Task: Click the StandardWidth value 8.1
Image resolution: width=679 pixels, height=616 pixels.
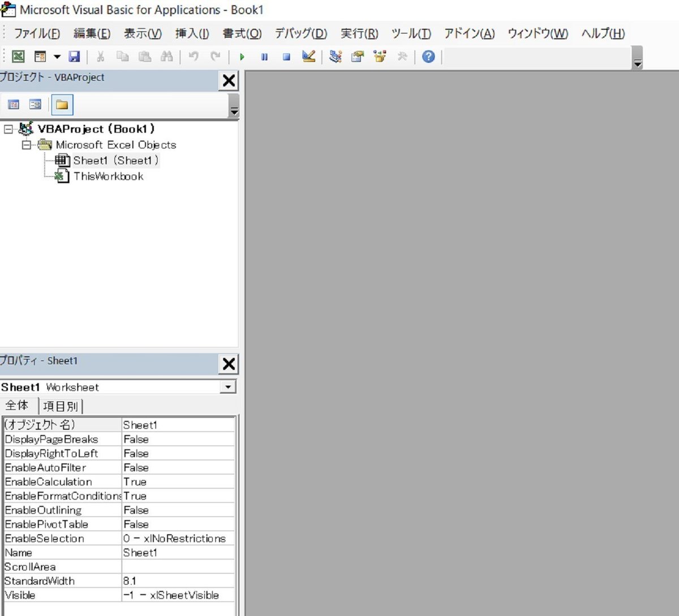Action: 178,580
